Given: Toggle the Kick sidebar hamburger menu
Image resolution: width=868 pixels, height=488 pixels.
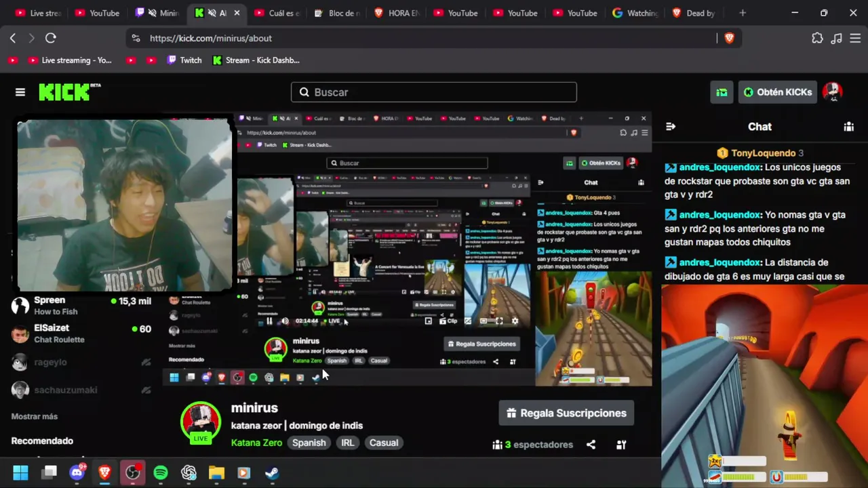Looking at the screenshot, I should [x=20, y=92].
